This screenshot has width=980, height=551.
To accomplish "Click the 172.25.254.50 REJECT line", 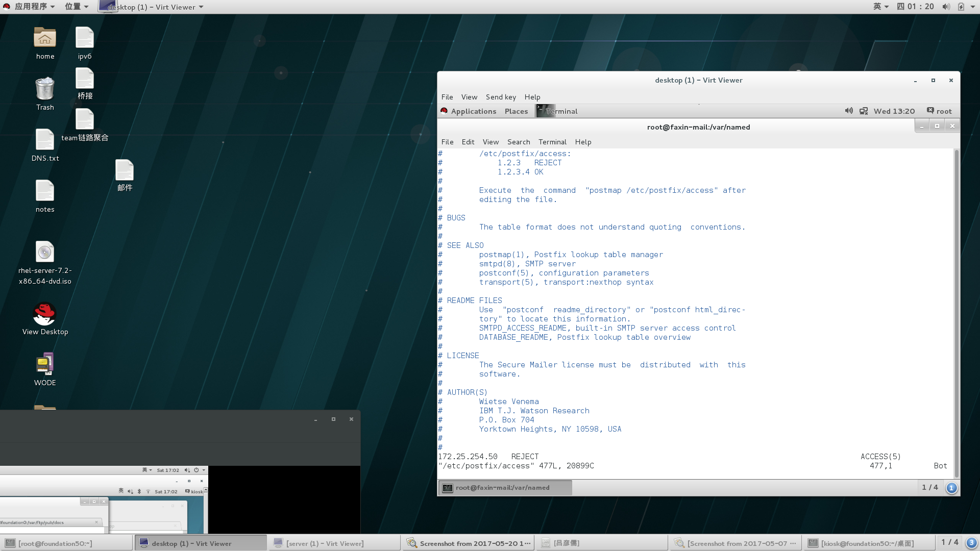I will pyautogui.click(x=488, y=457).
